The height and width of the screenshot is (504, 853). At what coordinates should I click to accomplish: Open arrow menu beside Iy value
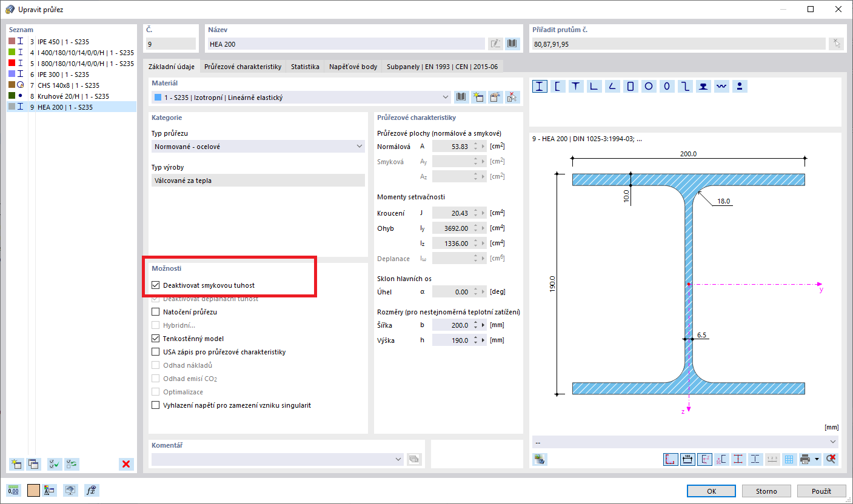tap(483, 228)
